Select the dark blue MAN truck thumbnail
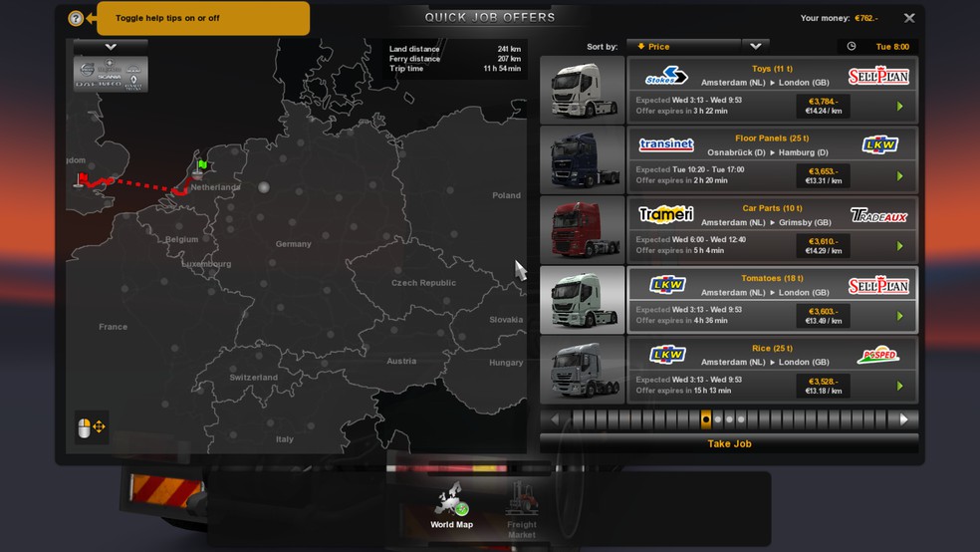The height and width of the screenshot is (552, 980). pos(582,159)
